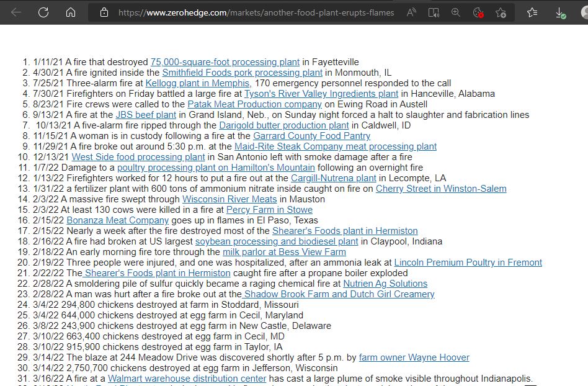Click text 'caught fire after a propane boiler exploded'
Viewport: 588px width, 386px height.
click(x=320, y=272)
